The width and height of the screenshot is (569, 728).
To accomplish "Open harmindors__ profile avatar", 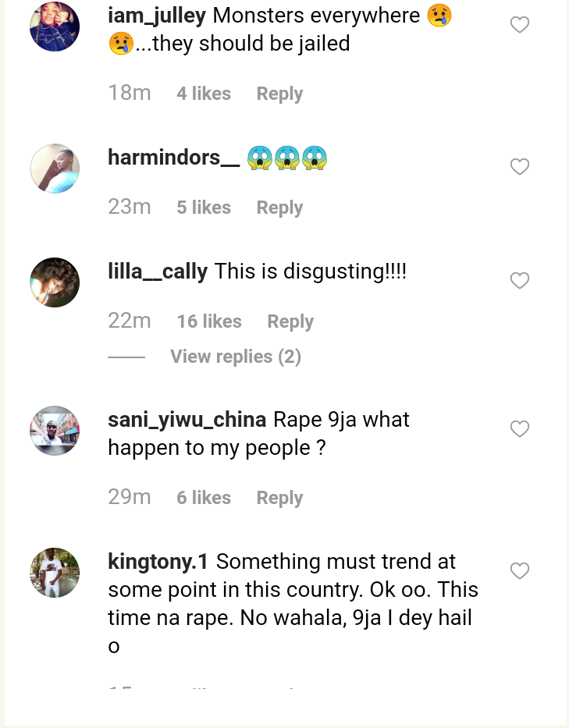I will tap(55, 168).
